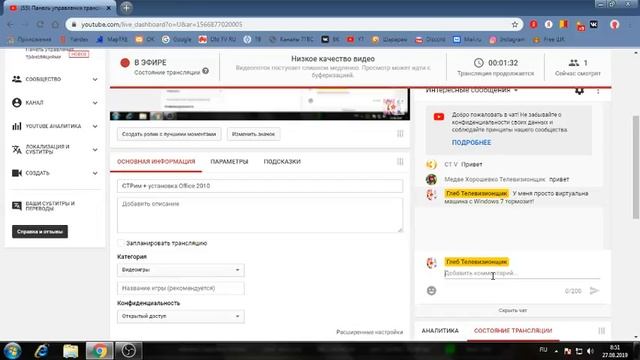Open the Создать camera icon

click(x=17, y=173)
